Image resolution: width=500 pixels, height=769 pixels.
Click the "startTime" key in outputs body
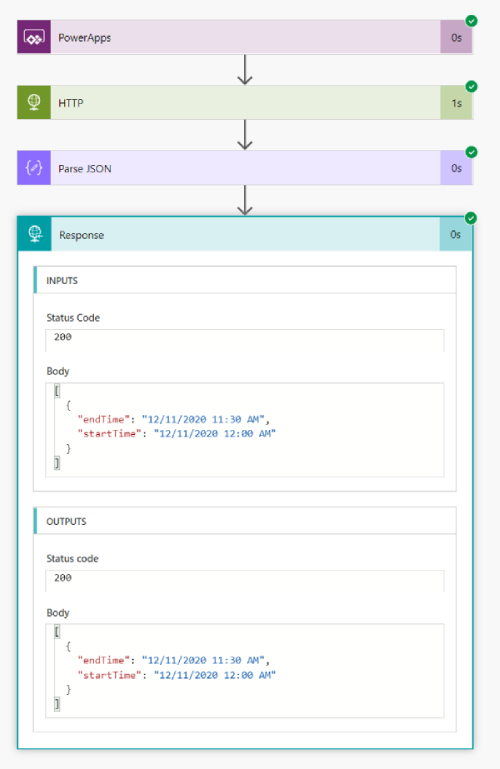click(x=109, y=675)
